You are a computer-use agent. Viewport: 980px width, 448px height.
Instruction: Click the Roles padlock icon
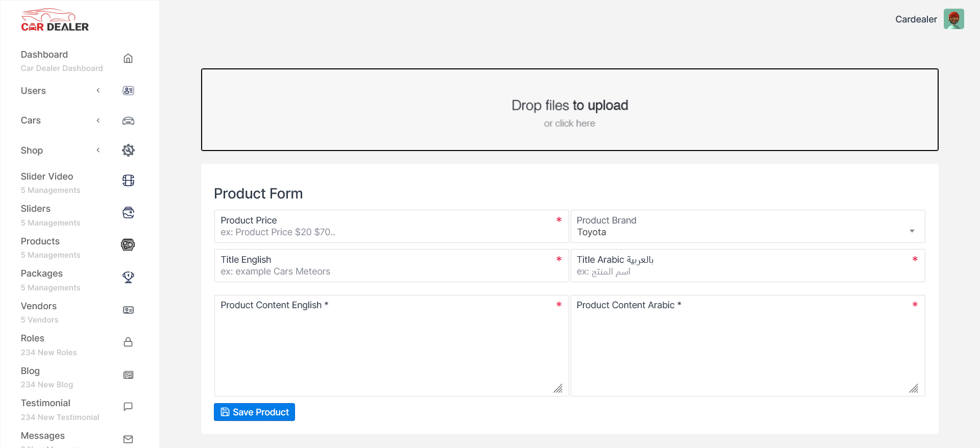coord(128,342)
